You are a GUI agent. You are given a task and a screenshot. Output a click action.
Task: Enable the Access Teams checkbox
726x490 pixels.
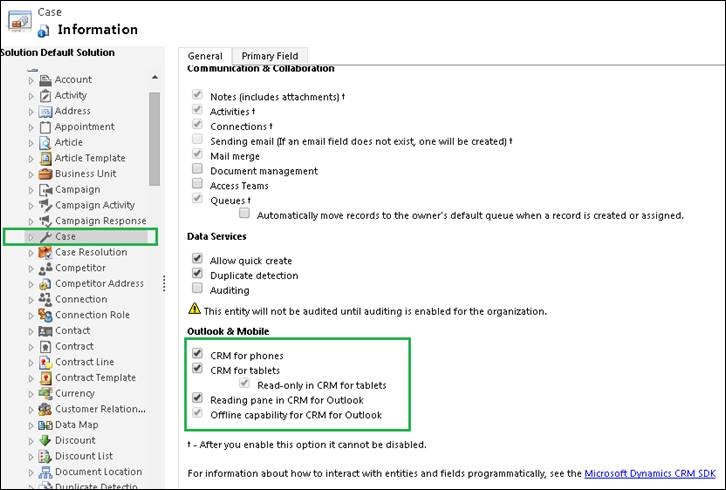(x=198, y=183)
